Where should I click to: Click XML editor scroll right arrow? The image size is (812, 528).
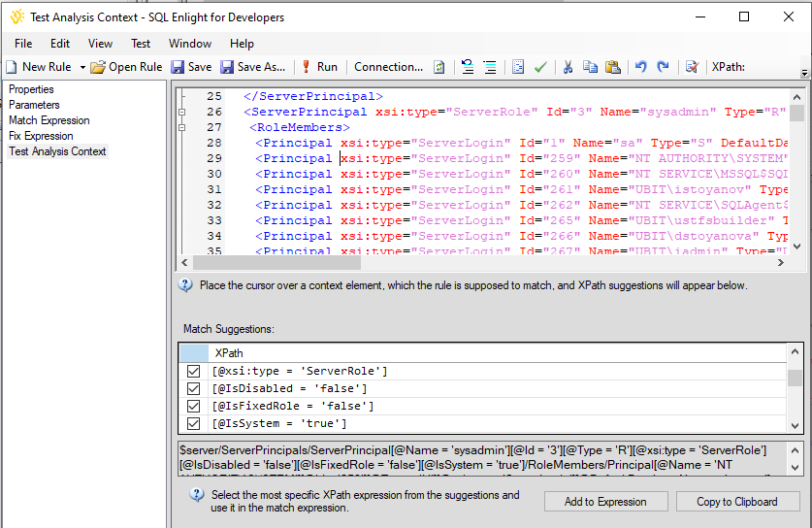[780, 263]
